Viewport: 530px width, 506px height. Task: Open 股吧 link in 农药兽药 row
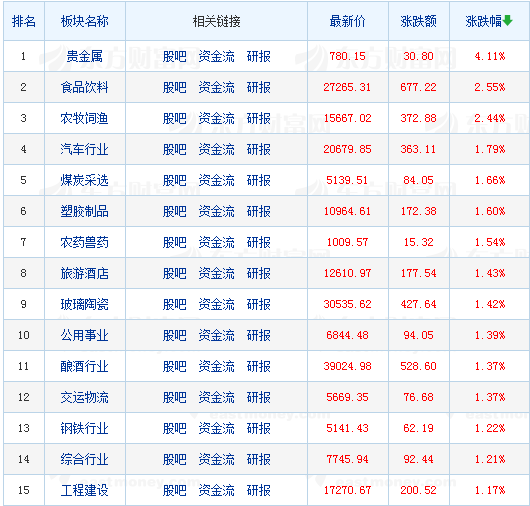pyautogui.click(x=174, y=242)
